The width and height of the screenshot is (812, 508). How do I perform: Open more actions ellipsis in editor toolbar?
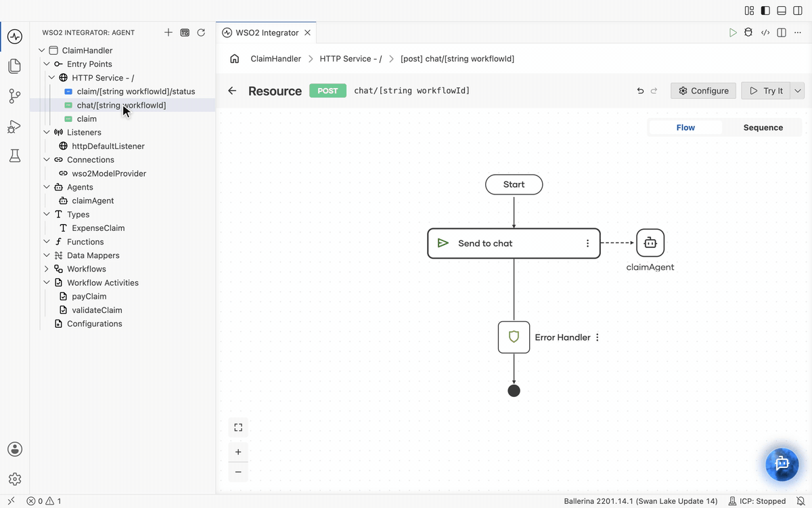click(x=798, y=33)
